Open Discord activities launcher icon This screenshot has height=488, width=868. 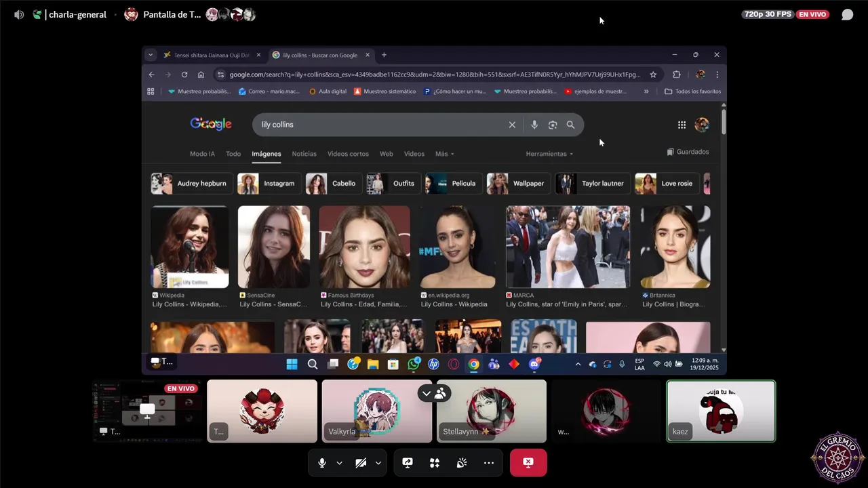coord(435,463)
